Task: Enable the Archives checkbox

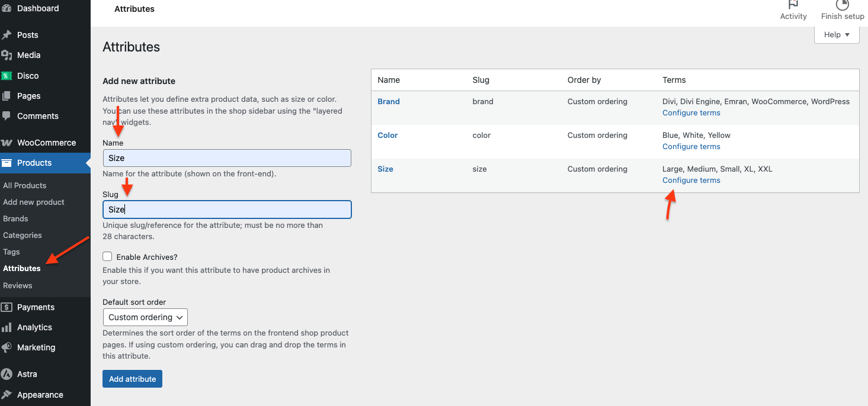Action: (107, 256)
